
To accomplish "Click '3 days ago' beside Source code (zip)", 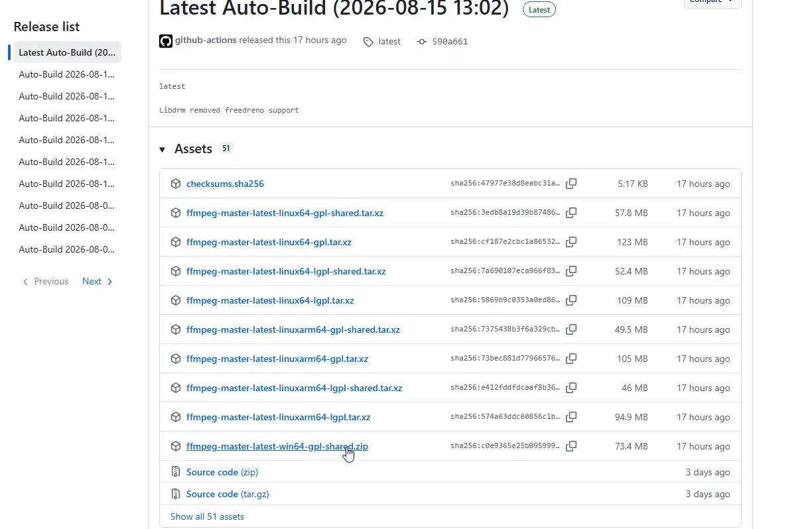I will 708,472.
